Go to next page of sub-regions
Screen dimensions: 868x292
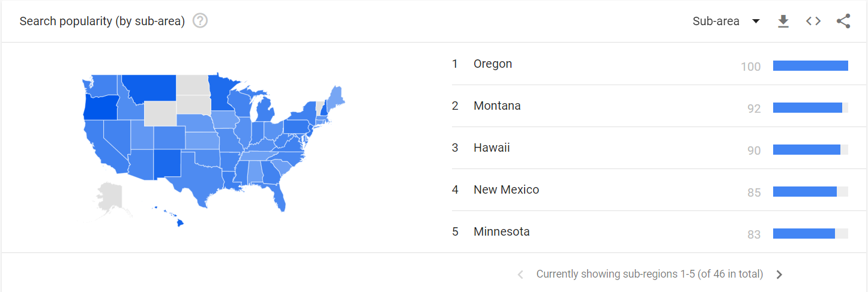(779, 275)
